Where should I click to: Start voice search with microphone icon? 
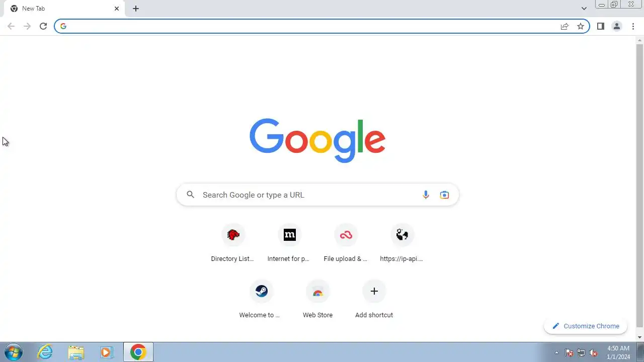pos(426,195)
